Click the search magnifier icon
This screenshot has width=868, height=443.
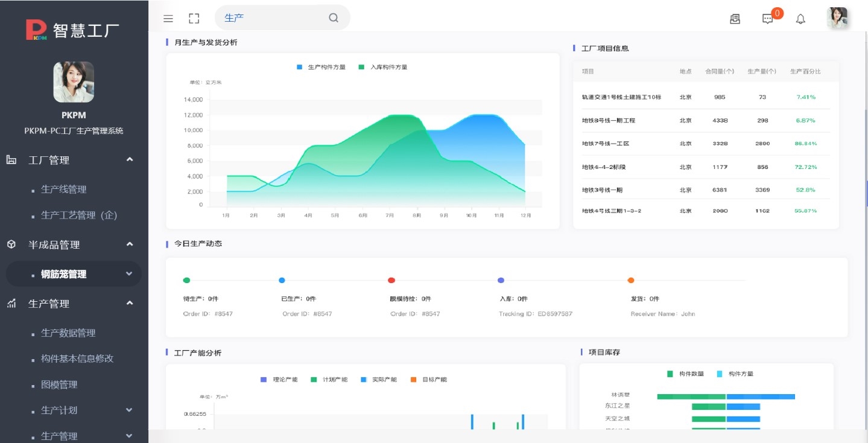click(x=334, y=18)
